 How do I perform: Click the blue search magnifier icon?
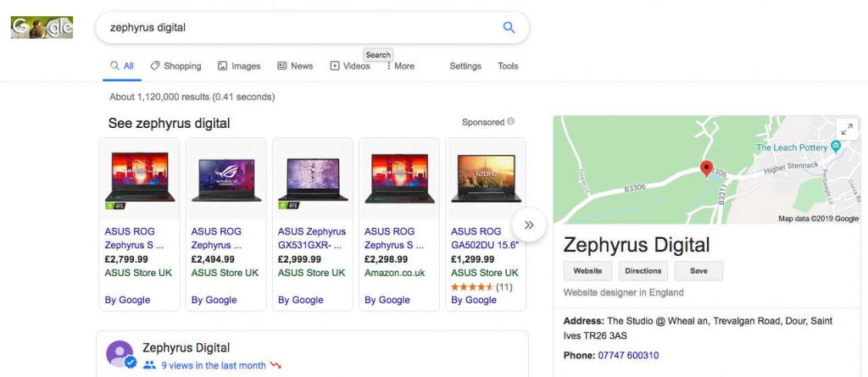509,27
